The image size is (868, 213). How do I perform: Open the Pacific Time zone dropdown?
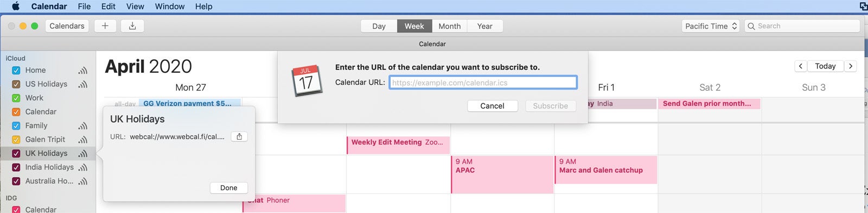pyautogui.click(x=711, y=26)
